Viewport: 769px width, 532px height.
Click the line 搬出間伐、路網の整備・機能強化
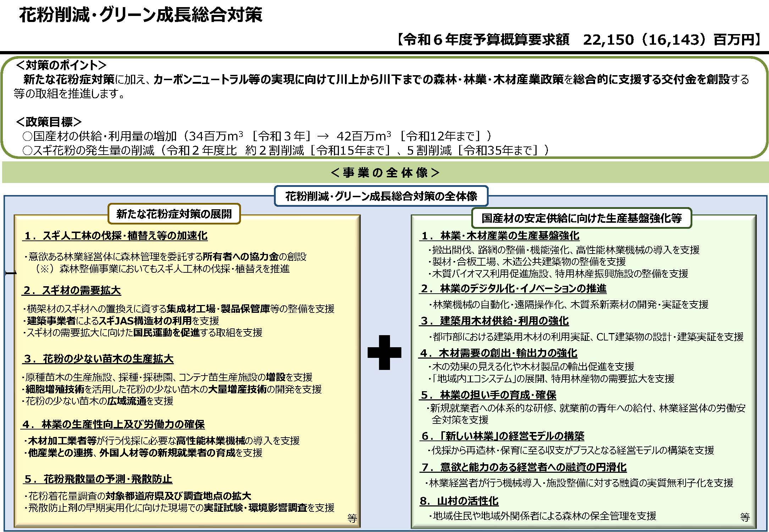pos(564,250)
